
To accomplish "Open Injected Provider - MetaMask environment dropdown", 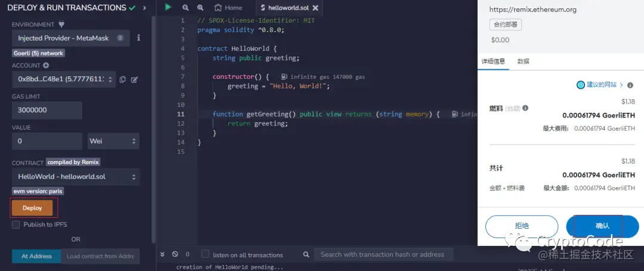I will pyautogui.click(x=70, y=38).
